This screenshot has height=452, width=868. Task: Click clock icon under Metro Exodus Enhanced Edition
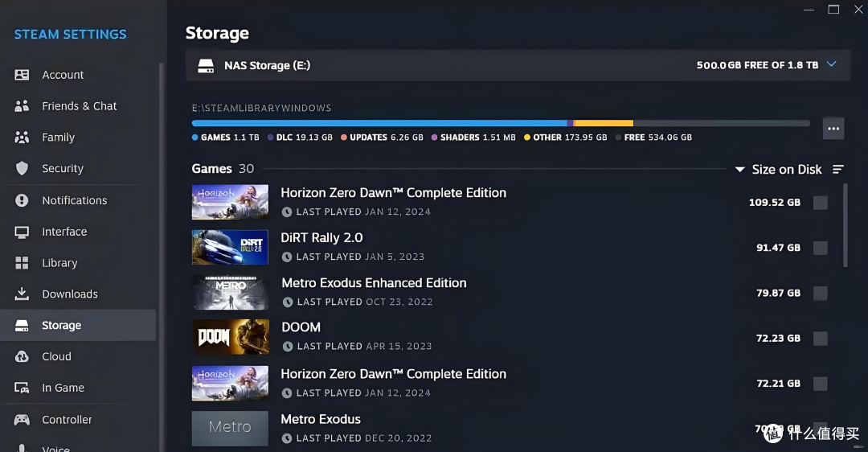[x=287, y=302]
